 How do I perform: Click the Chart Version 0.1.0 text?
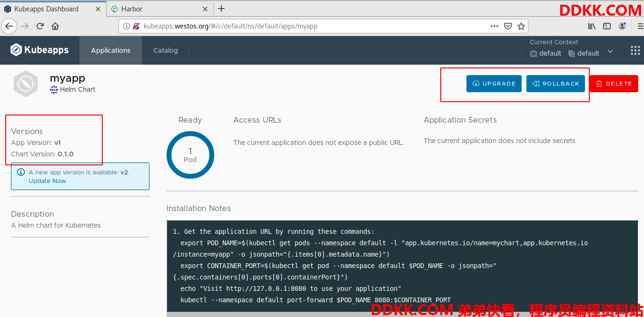click(42, 154)
